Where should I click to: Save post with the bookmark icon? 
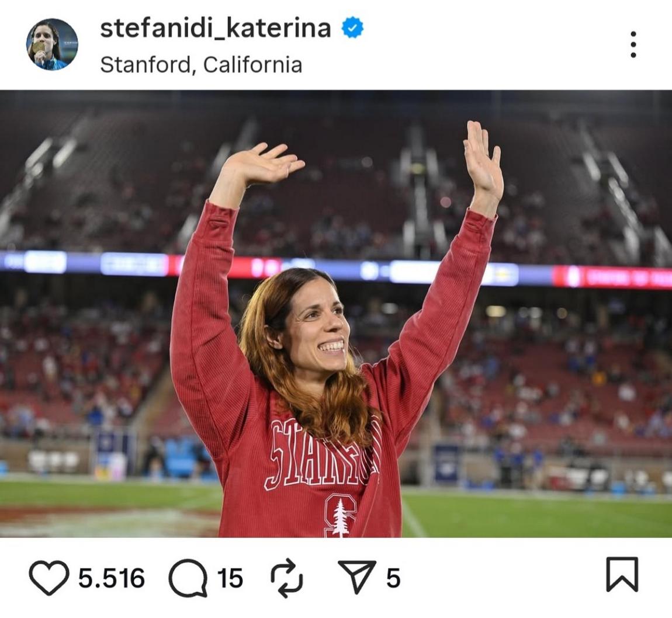[622, 574]
